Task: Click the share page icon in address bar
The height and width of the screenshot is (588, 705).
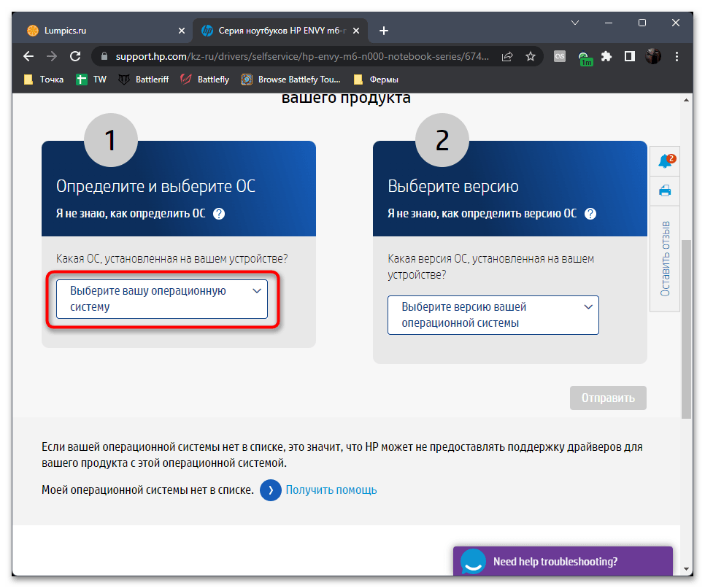Action: tap(507, 57)
